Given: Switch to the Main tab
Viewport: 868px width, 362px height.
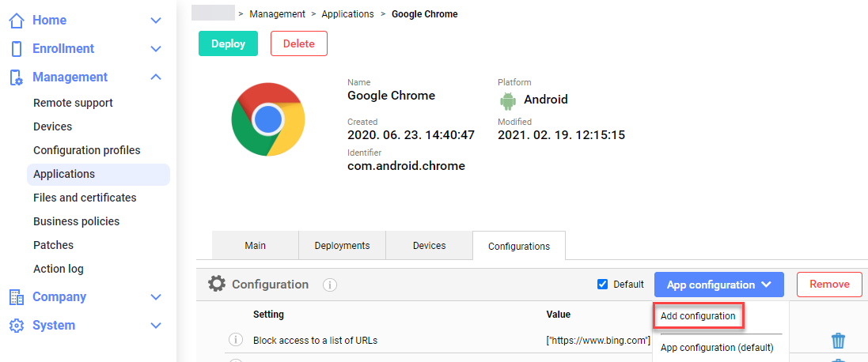Looking at the screenshot, I should (256, 245).
